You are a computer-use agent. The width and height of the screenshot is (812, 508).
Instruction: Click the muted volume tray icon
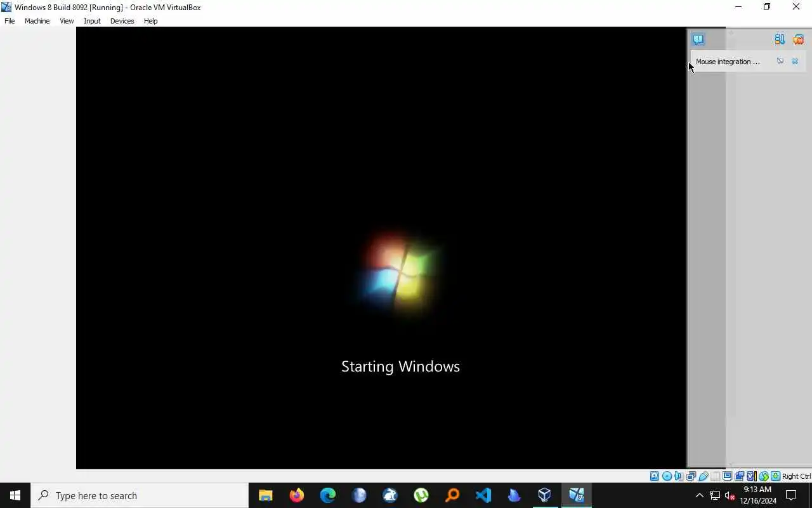[x=730, y=495]
